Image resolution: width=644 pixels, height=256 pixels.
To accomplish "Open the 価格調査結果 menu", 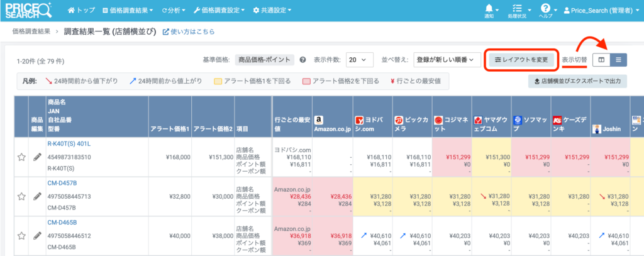I will pos(127,10).
